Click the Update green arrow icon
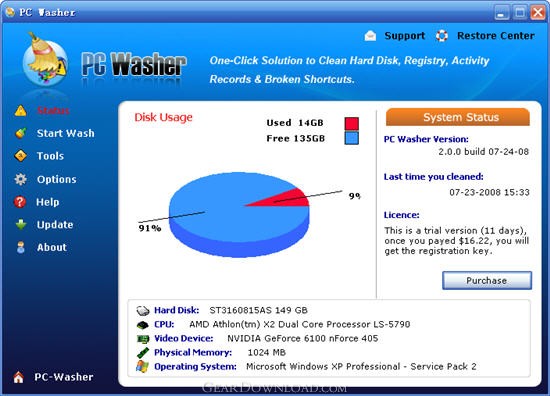This screenshot has width=550, height=396. pos(21,224)
